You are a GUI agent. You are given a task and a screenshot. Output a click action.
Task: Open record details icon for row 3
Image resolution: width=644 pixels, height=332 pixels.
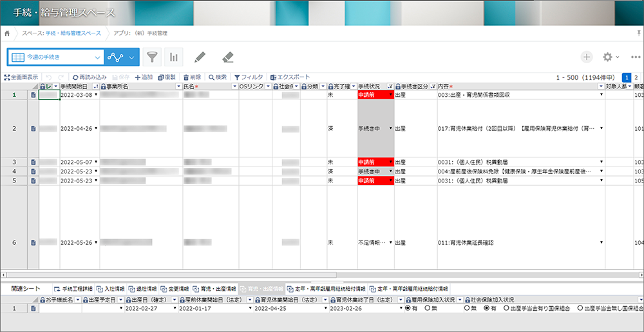(33, 162)
